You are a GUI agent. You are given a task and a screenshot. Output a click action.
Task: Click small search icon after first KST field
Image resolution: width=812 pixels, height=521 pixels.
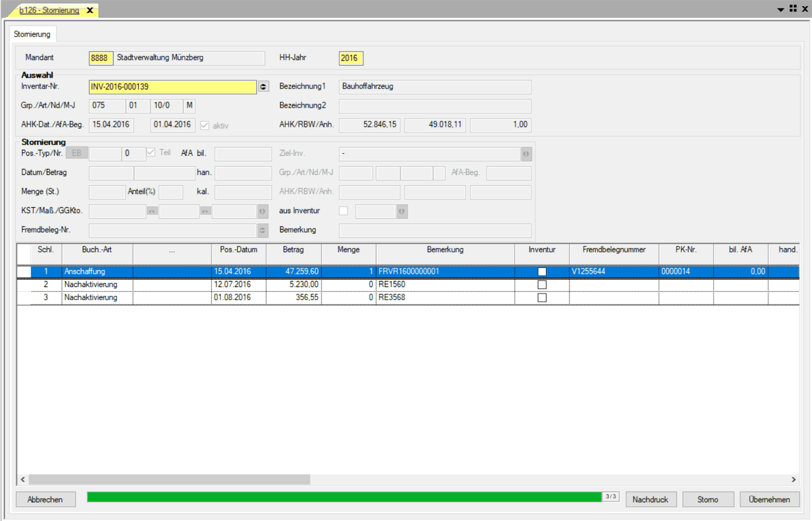(152, 211)
